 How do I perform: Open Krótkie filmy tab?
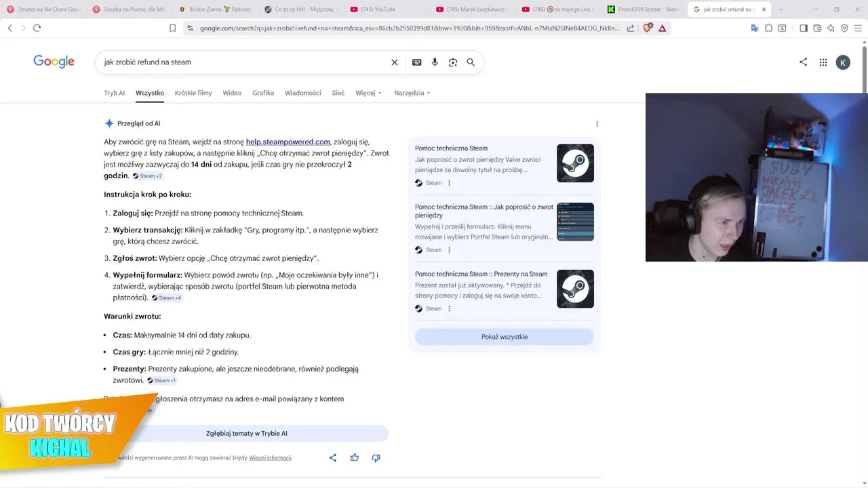pyautogui.click(x=193, y=93)
